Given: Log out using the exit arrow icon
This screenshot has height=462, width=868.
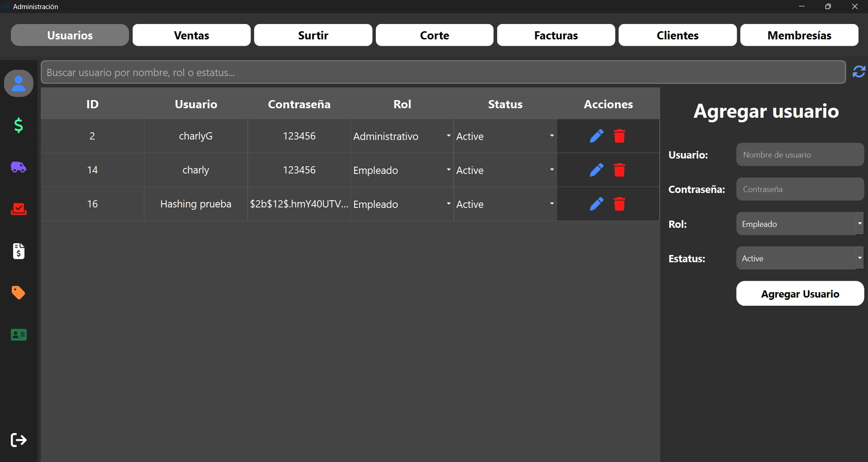Looking at the screenshot, I should point(18,440).
